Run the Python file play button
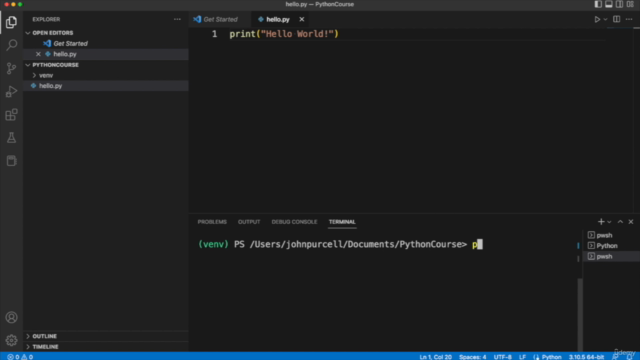Viewport: 640px width, 360px height. (x=597, y=19)
